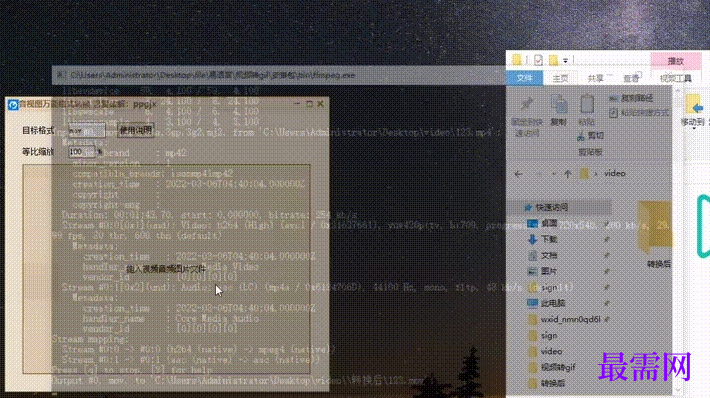Click the drop zone for video/audio/image files
The height and width of the screenshot is (398, 710).
[166, 269]
